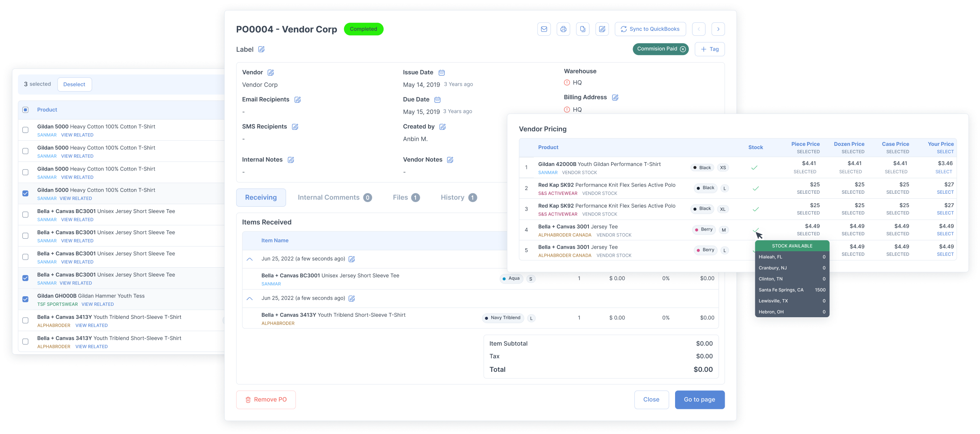
Task: Select the Aqua color chip
Action: (x=511, y=279)
